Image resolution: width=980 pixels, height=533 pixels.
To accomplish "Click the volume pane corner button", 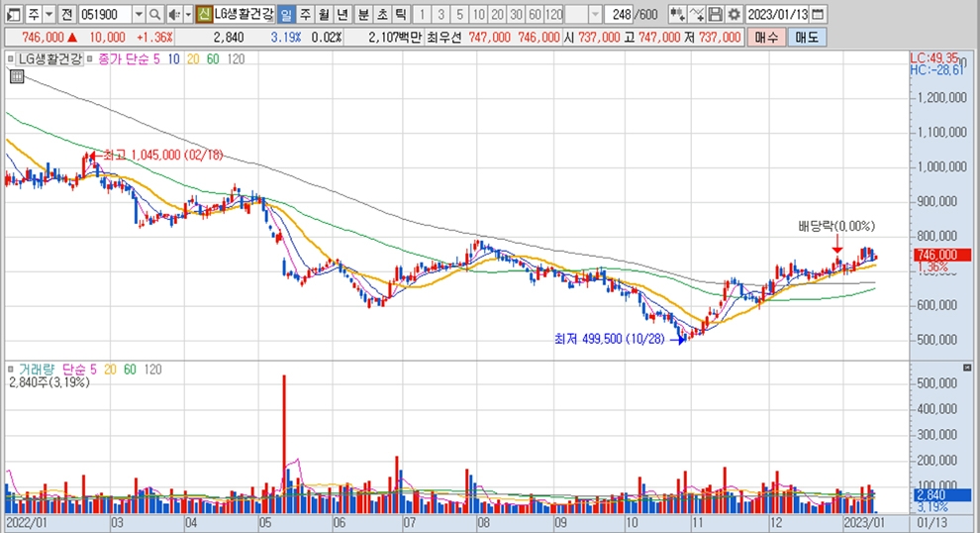I will [967, 368].
